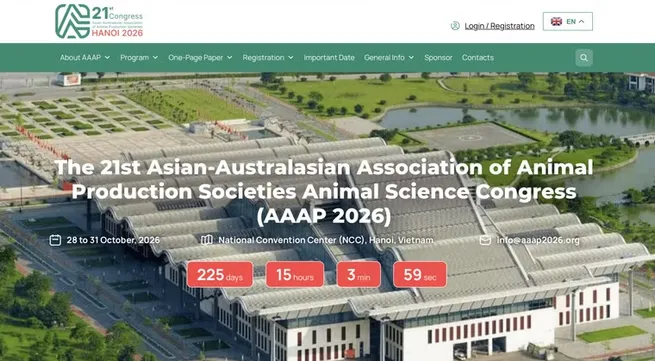The height and width of the screenshot is (361, 655).
Task: Click the user account icon beside Login
Action: click(x=455, y=26)
